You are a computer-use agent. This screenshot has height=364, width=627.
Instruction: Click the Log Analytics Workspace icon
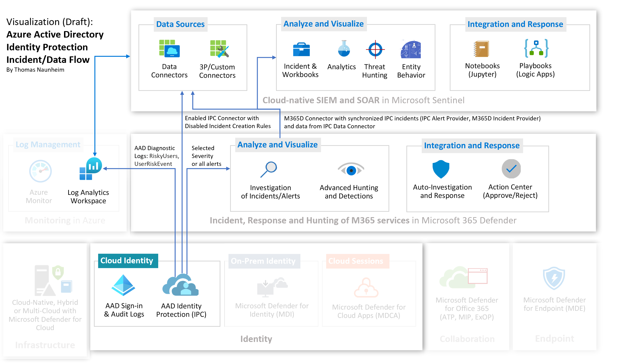coord(90,169)
